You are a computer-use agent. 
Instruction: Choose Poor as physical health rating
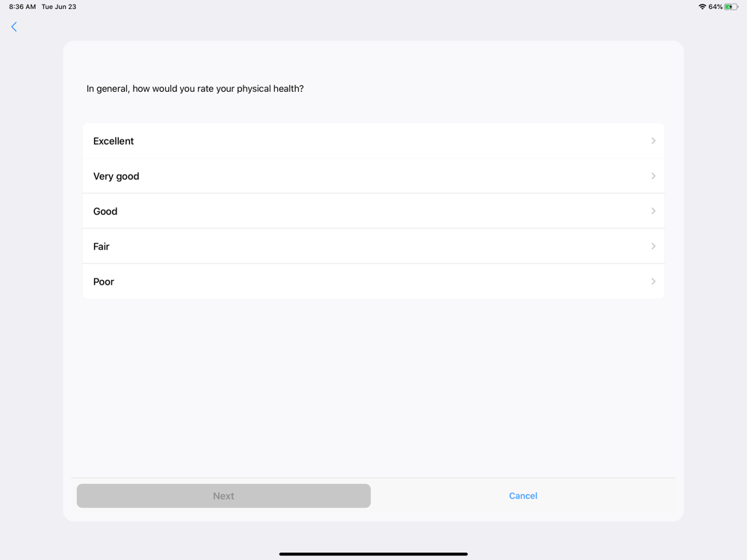104,281
